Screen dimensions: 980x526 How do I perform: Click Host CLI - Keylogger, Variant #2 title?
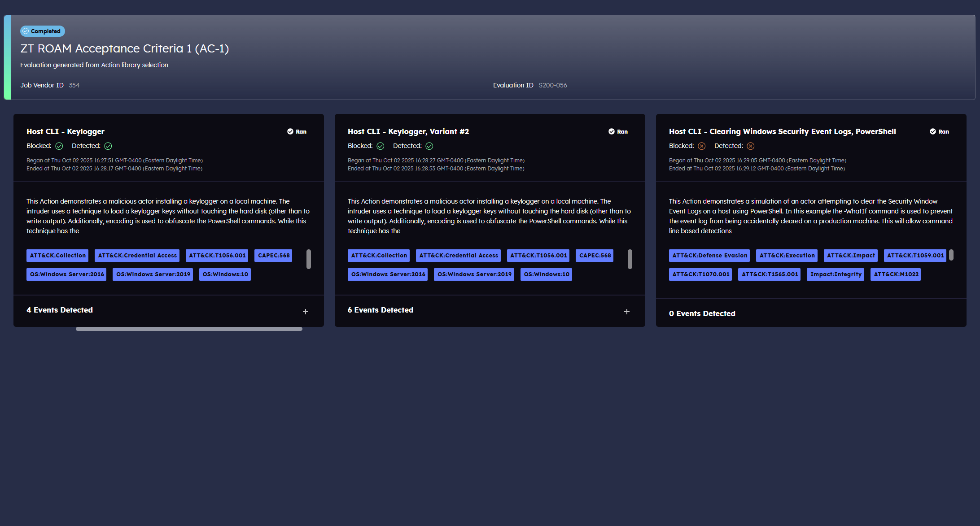point(408,131)
